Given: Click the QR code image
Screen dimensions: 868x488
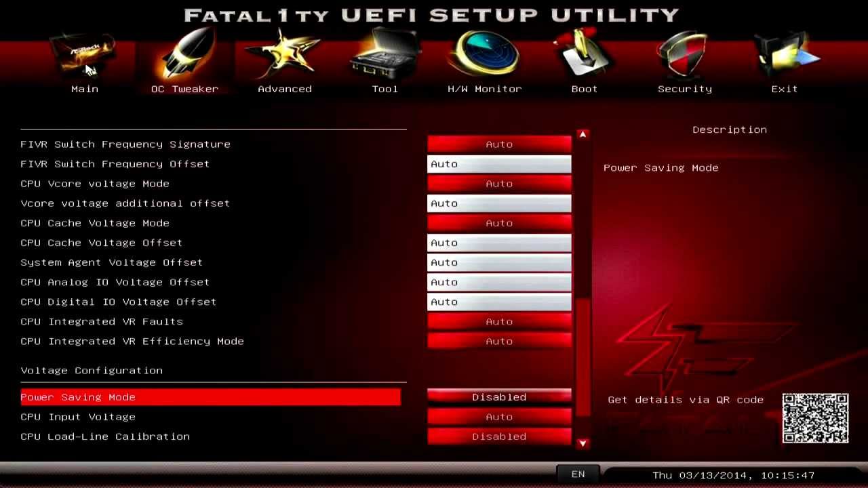Looking at the screenshot, I should [815, 418].
